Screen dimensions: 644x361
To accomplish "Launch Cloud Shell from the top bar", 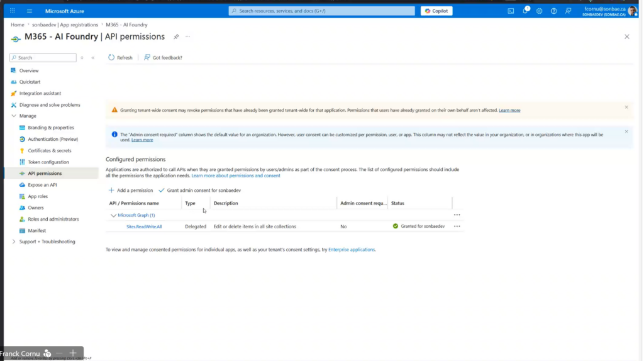I will [511, 11].
